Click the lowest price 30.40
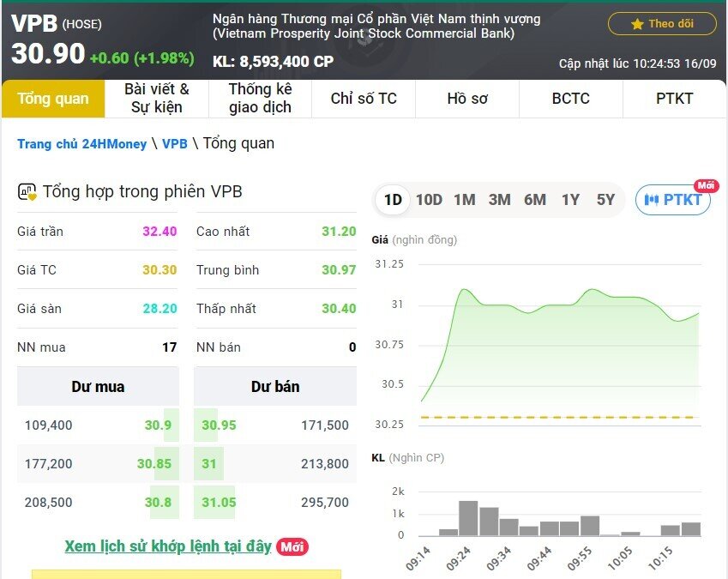Screen dimensions: 728x579 coord(339,308)
